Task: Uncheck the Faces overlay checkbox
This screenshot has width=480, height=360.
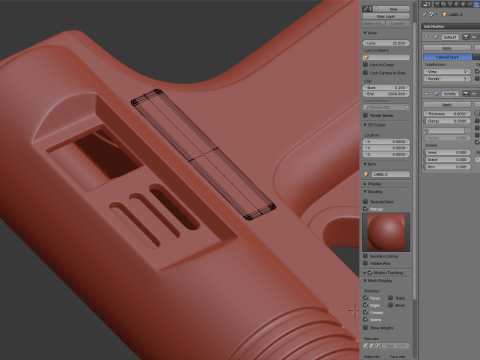Action: 365,298
